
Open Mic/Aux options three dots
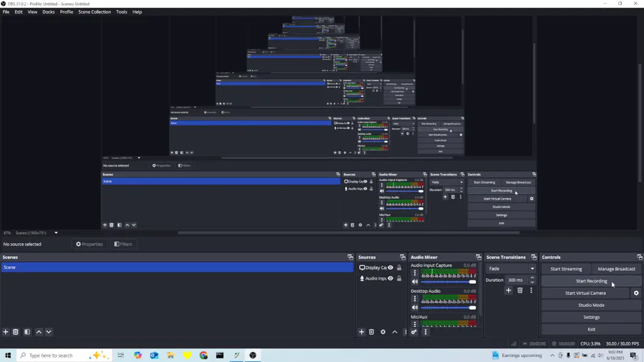(x=415, y=324)
